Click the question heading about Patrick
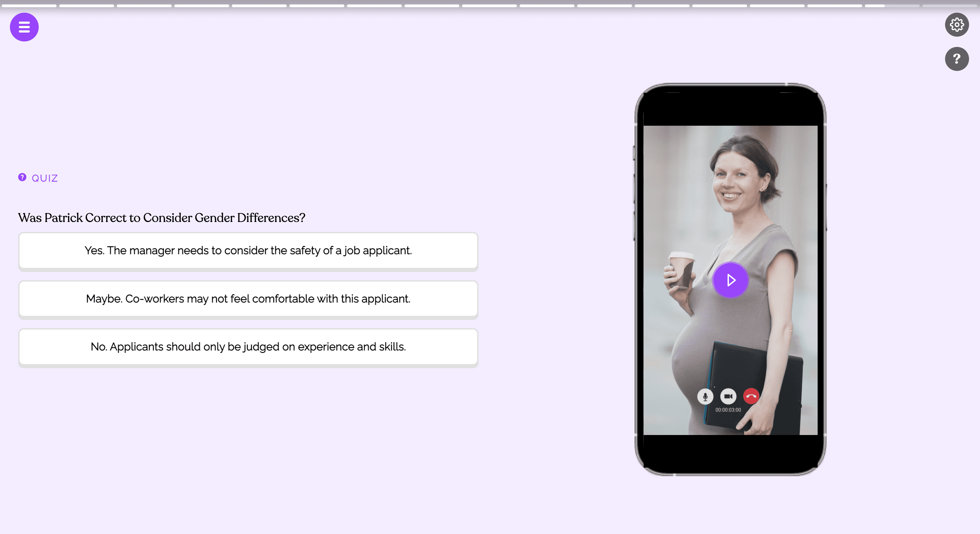Viewport: 980px width, 534px height. point(162,218)
